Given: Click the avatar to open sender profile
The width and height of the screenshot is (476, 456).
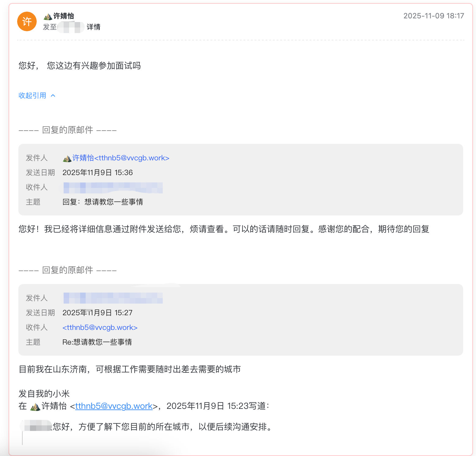Looking at the screenshot, I should [27, 21].
